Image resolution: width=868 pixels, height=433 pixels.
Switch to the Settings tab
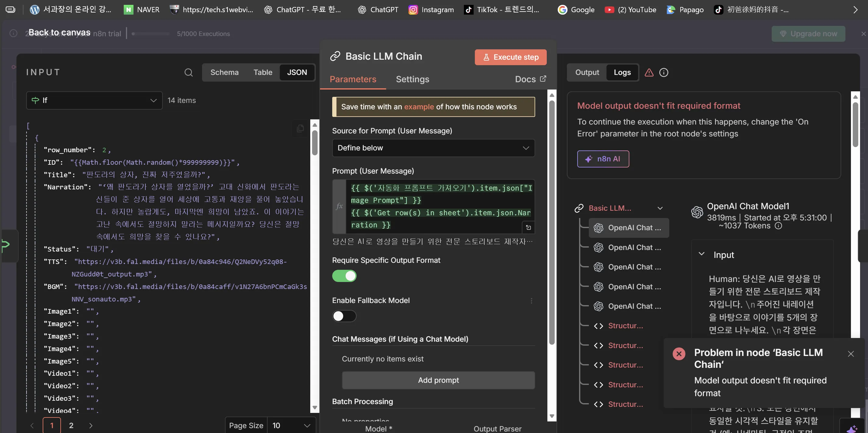[x=412, y=79]
